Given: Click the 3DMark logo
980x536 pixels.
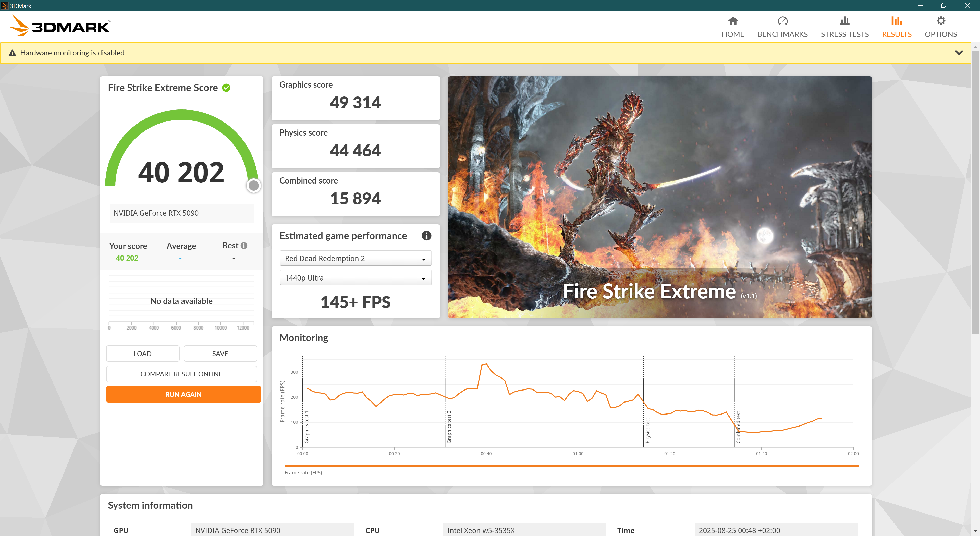Looking at the screenshot, I should 59,26.
